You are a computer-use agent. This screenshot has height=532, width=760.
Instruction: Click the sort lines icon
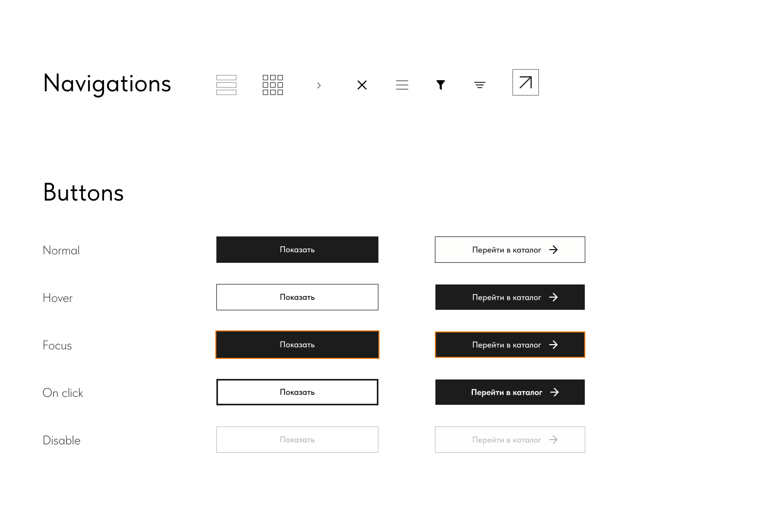click(x=480, y=85)
